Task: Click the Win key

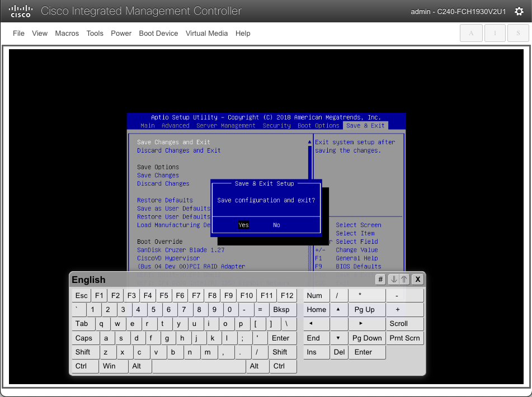Action: coord(114,366)
